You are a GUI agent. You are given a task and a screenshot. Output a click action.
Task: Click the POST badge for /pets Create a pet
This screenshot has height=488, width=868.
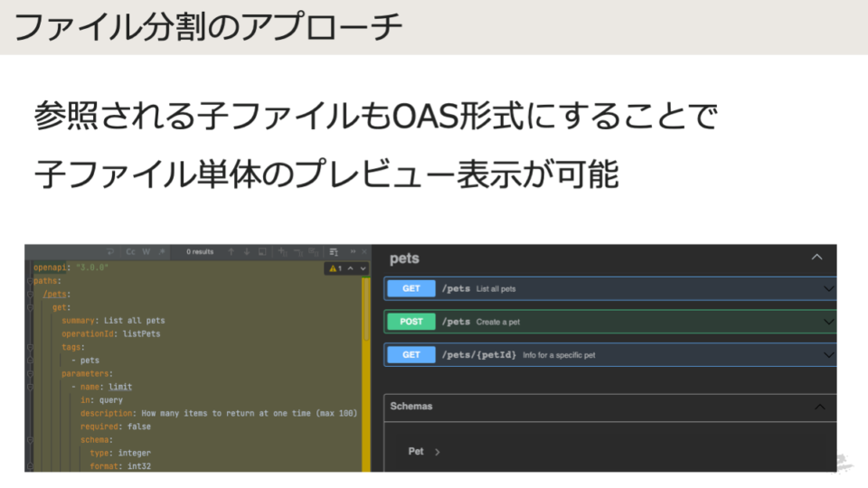coord(411,322)
